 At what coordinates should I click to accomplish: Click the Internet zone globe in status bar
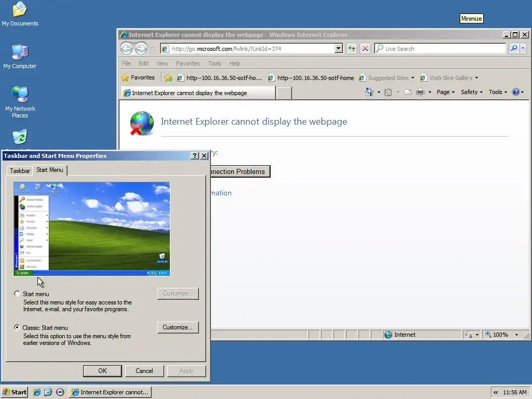(x=389, y=335)
